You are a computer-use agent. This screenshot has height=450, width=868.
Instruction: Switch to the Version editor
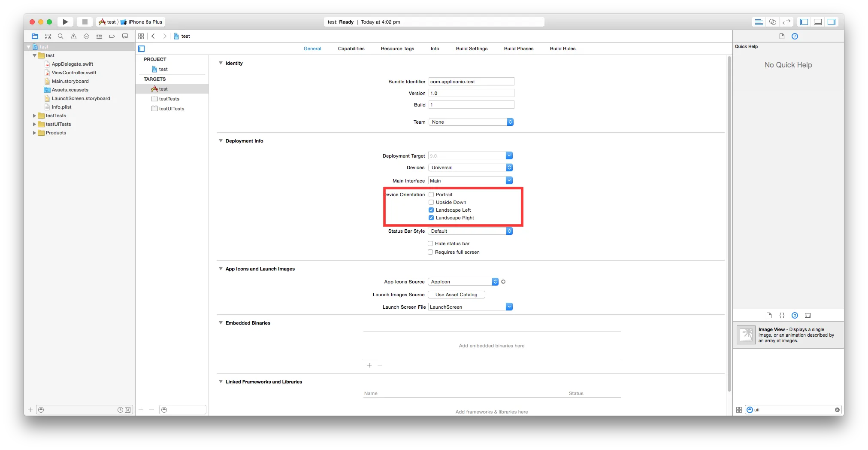786,22
